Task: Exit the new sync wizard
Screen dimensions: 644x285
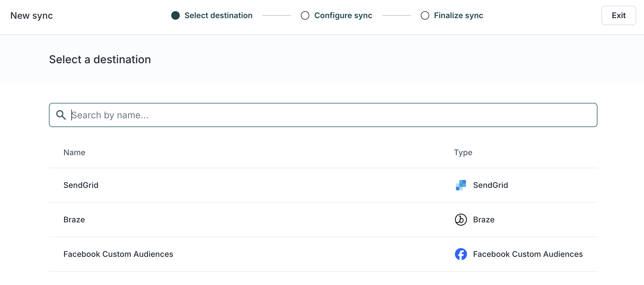Action: (619, 15)
